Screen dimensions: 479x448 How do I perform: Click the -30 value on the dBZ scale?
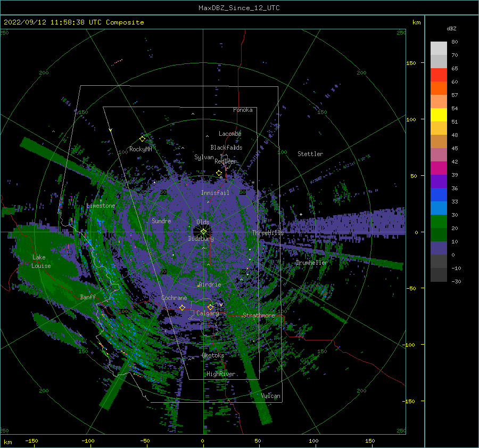[456, 281]
